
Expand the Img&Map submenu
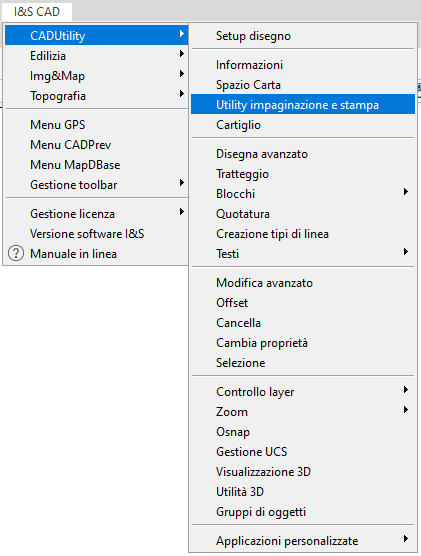coord(96,76)
